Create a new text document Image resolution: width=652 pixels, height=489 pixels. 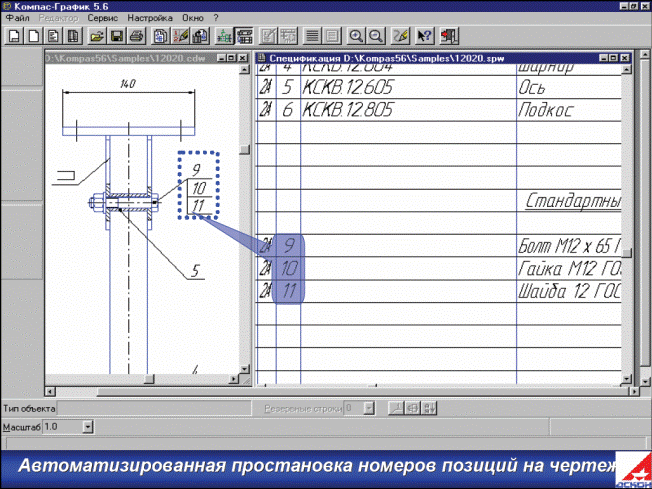[53, 36]
